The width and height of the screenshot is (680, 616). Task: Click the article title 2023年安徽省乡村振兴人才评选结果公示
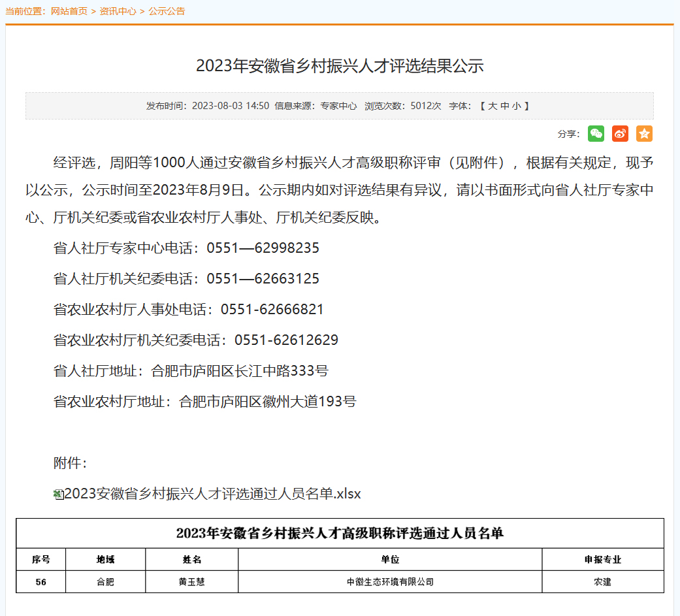tap(340, 66)
